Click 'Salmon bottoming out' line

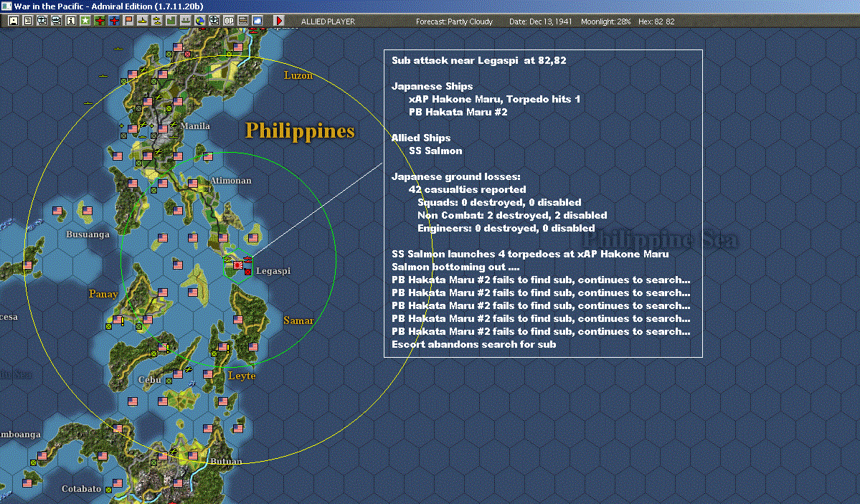[455, 267]
